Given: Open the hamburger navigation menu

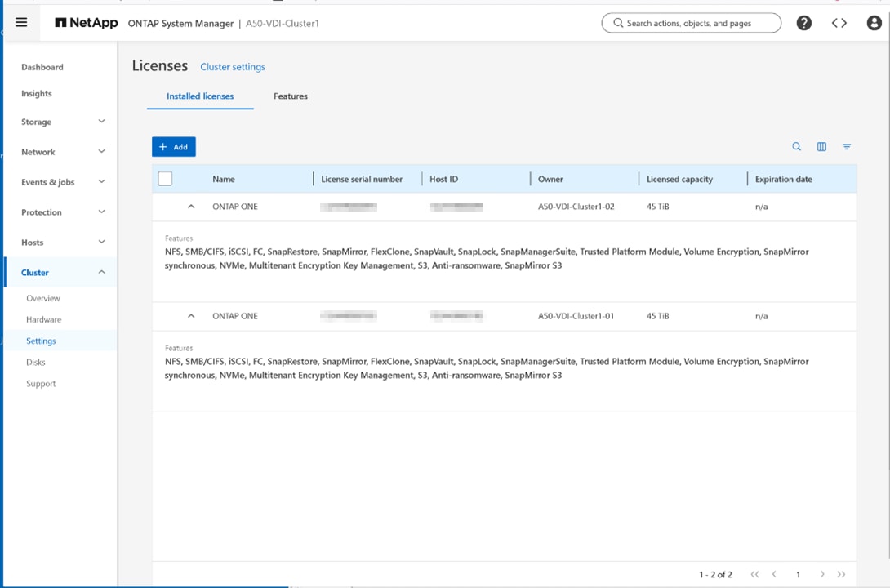Looking at the screenshot, I should pyautogui.click(x=21, y=23).
